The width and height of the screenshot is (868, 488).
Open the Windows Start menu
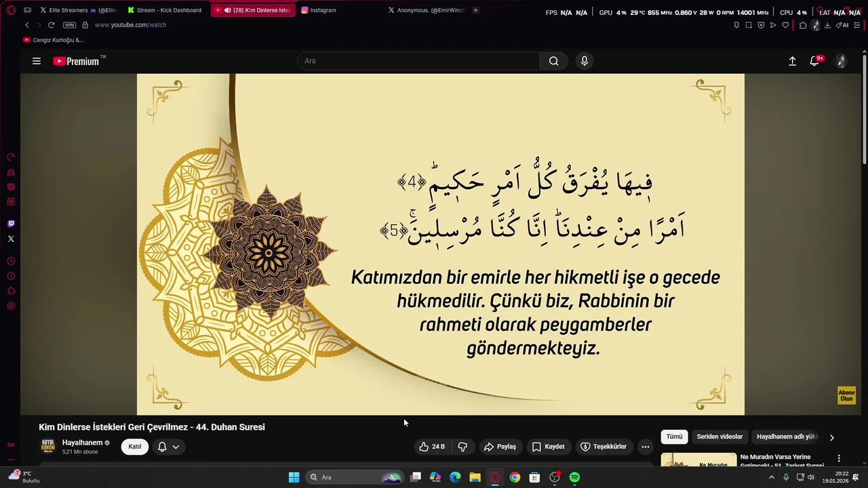click(294, 477)
